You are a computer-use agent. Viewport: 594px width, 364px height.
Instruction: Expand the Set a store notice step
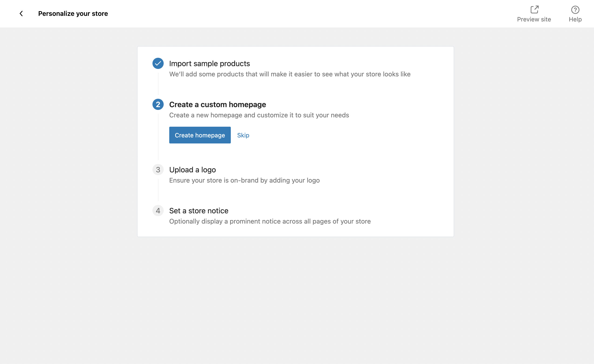[199, 211]
